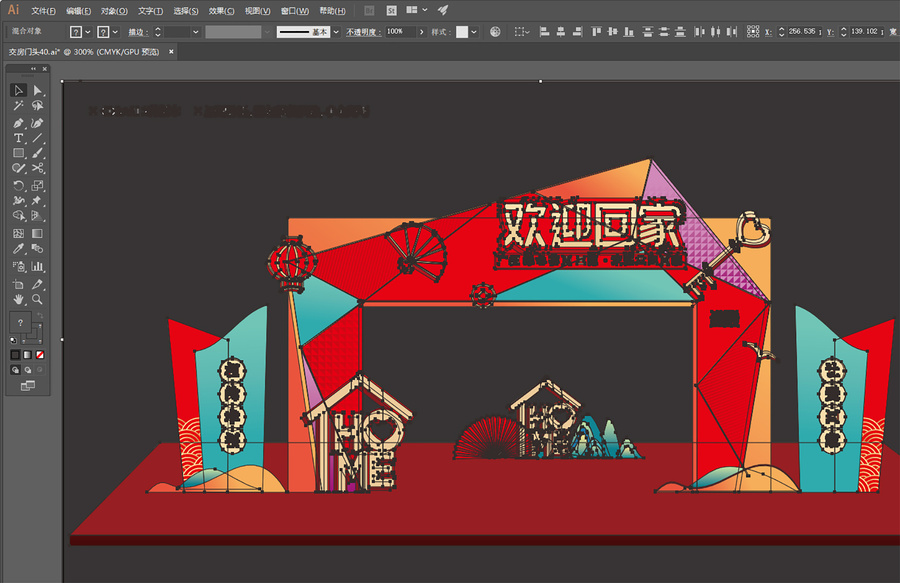
Task: Select the Rotate tool
Action: coord(18,185)
